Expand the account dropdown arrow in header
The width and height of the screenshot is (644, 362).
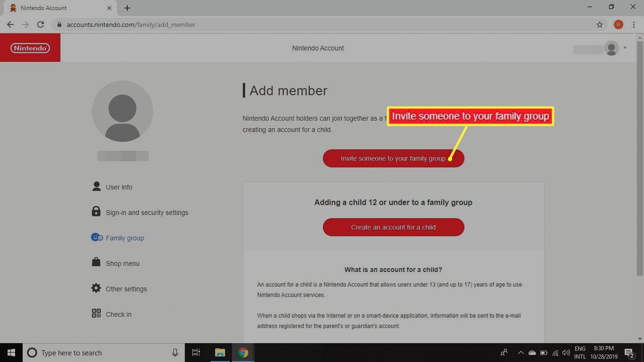pos(625,48)
